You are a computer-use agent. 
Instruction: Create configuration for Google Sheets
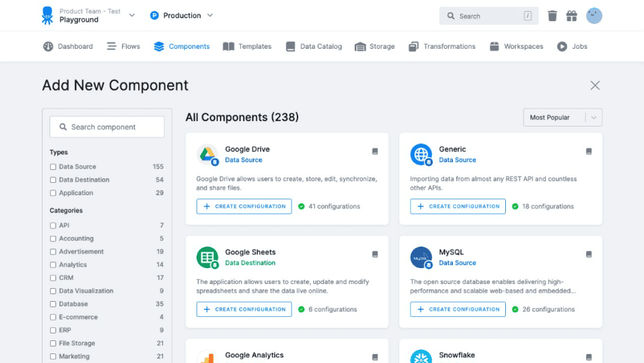point(244,309)
